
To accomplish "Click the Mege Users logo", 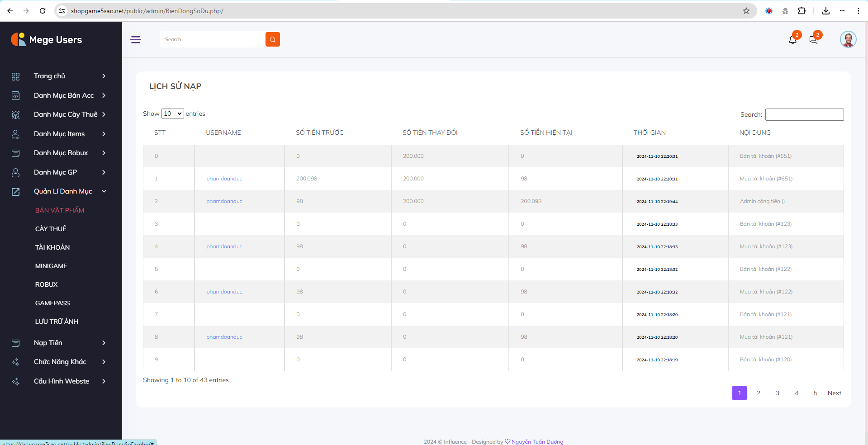I will tap(47, 40).
